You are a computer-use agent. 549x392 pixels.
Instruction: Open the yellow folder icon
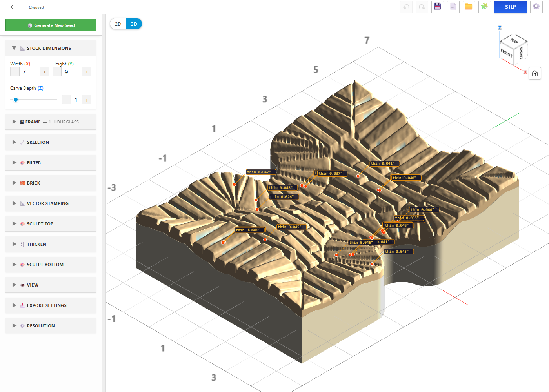click(x=469, y=7)
